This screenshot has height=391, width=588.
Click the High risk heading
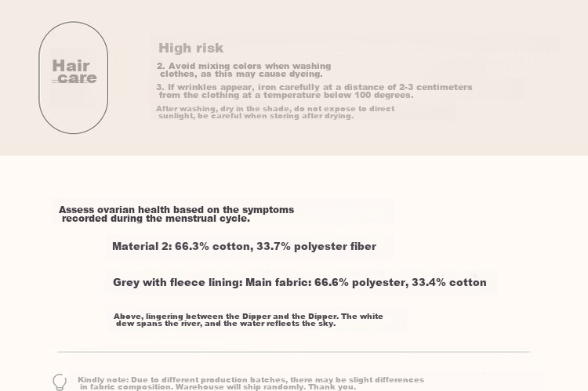191,48
